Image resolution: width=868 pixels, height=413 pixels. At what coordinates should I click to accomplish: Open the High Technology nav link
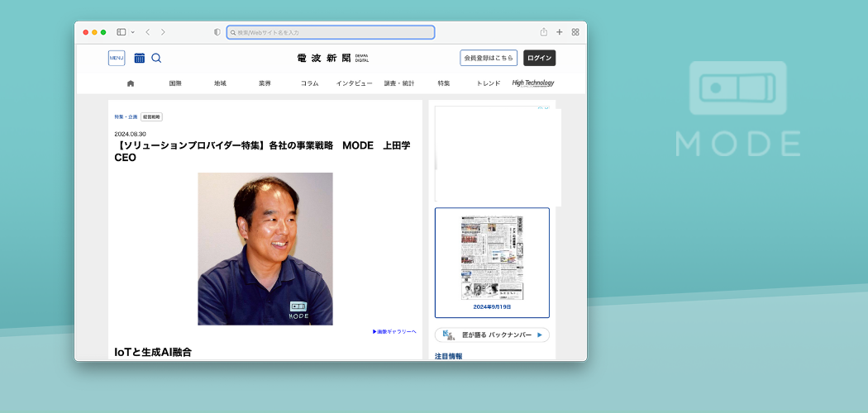[533, 83]
